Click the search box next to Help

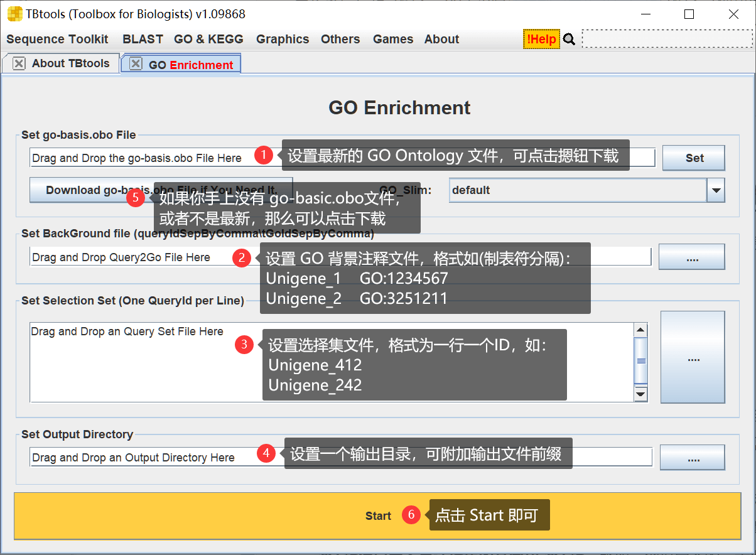[x=667, y=39]
